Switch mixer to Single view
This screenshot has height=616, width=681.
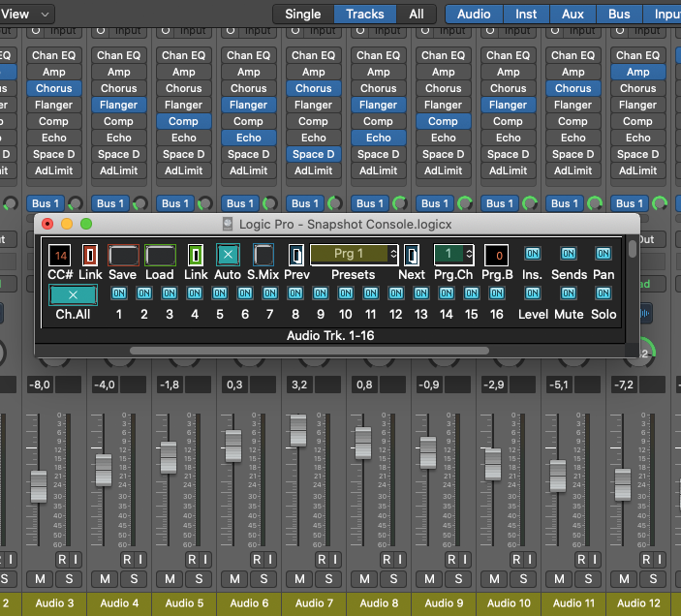pos(303,15)
